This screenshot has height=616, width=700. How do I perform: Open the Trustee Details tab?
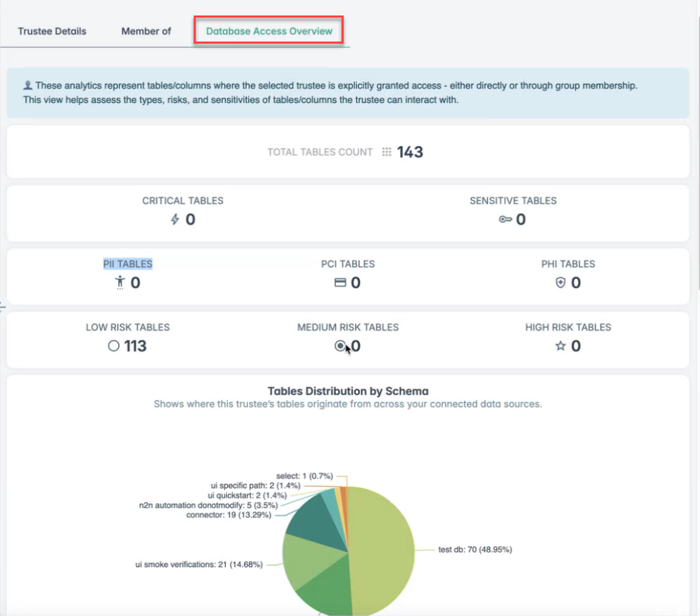[52, 31]
